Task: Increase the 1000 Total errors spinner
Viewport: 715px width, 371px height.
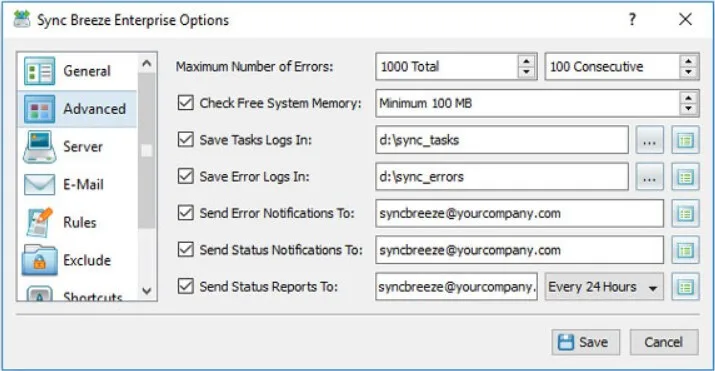Action: coord(527,61)
